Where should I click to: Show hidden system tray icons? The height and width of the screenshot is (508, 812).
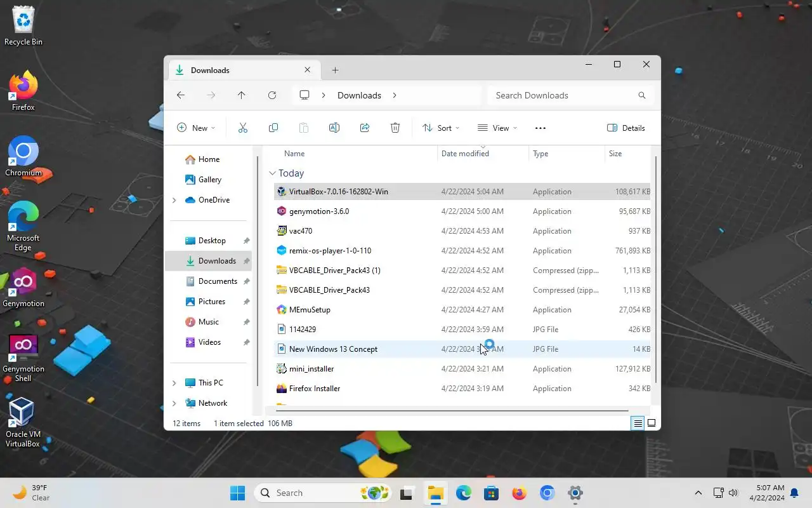698,493
